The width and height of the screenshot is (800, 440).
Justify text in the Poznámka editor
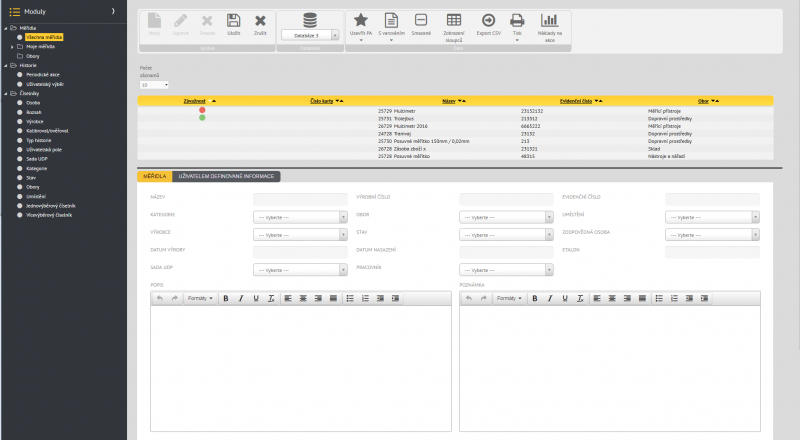tap(642, 298)
